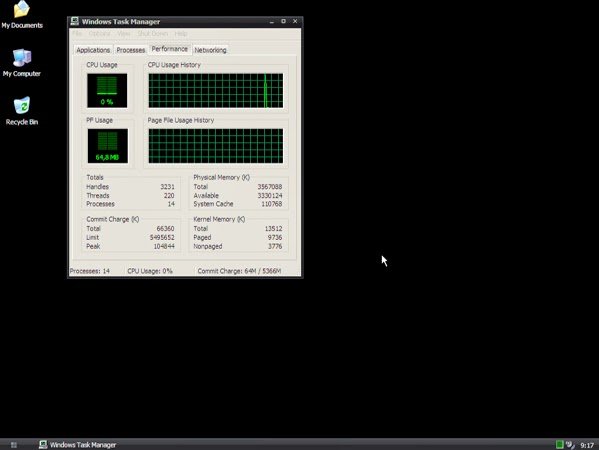Click the CPU Usage History graph
This screenshot has height=450, width=599.
coord(216,91)
